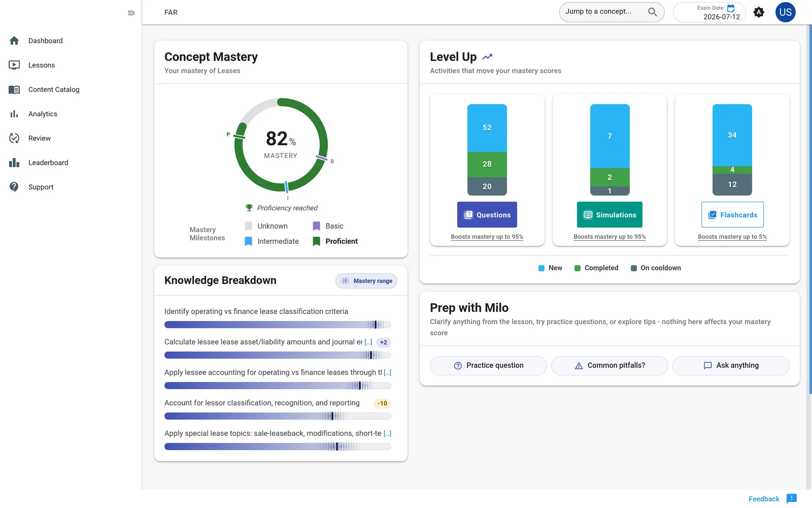Click mastery bar for lessor classification
The width and height of the screenshot is (812, 508).
[x=278, y=416]
